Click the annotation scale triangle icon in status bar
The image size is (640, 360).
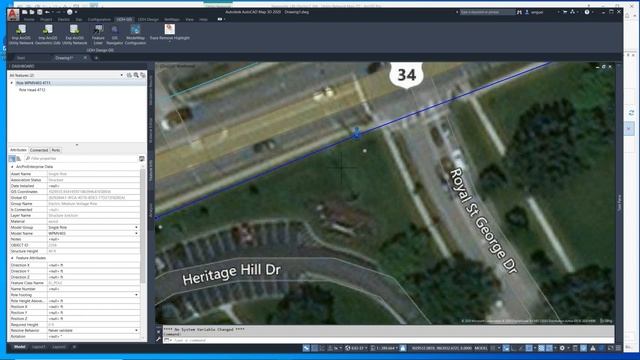(x=593, y=348)
